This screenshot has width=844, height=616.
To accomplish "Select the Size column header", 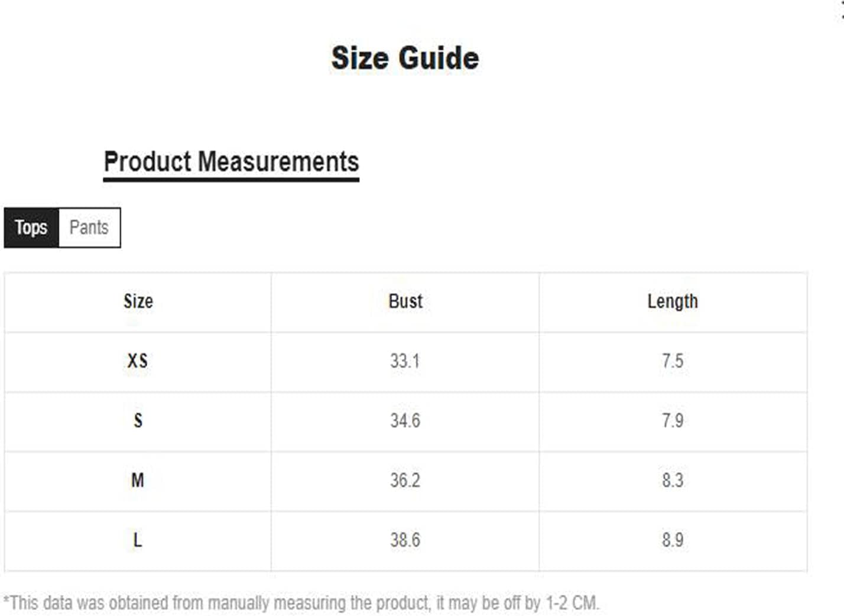I will click(138, 301).
